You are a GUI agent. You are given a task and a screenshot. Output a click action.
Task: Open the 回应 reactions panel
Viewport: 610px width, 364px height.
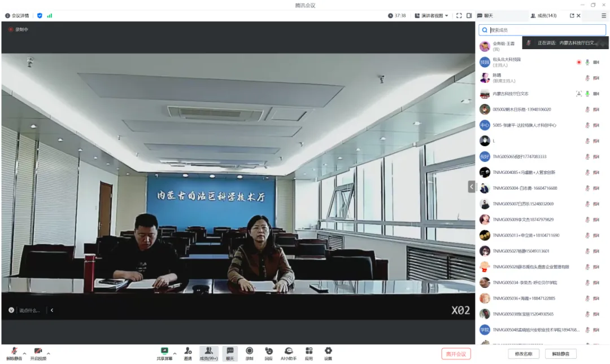268,352
